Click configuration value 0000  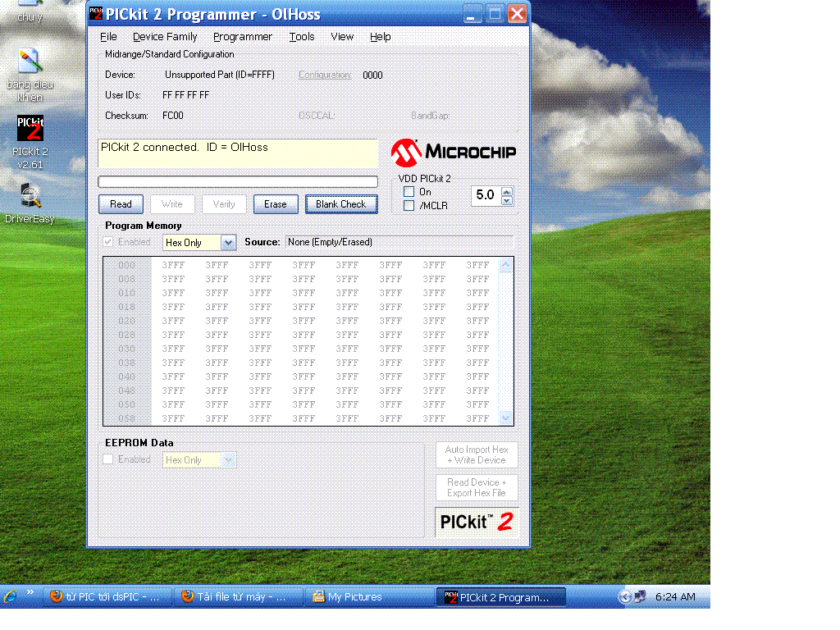[x=373, y=75]
